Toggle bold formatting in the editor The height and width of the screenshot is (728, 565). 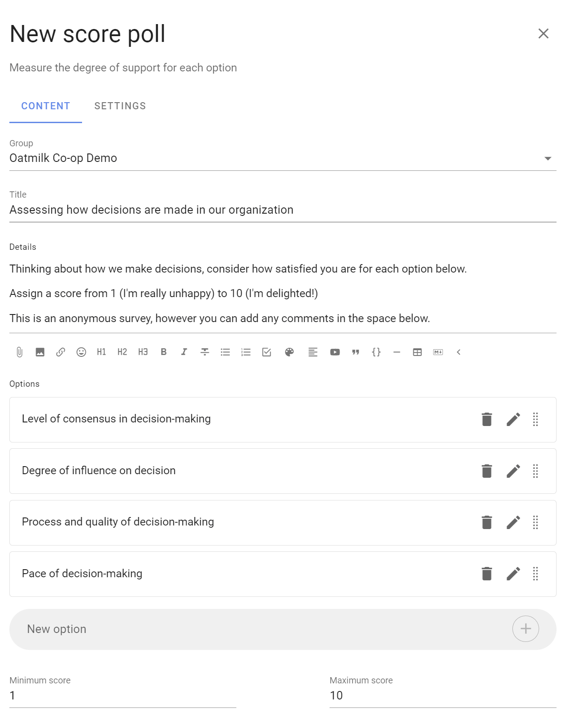coord(164,352)
